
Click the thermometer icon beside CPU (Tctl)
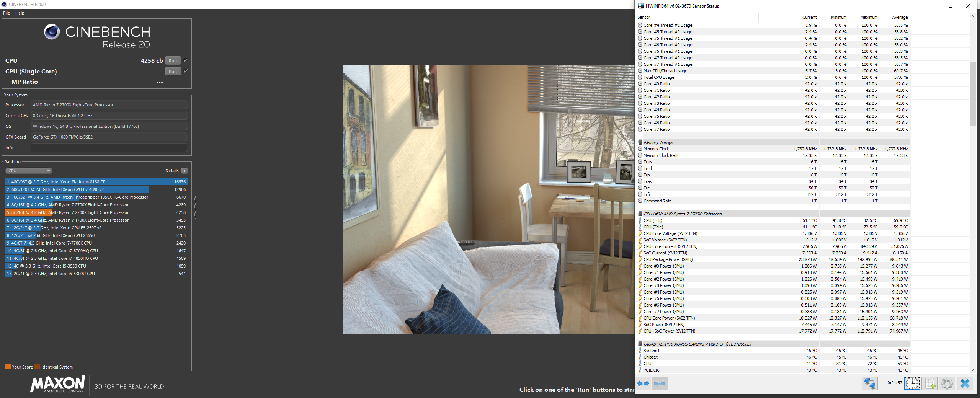tap(640, 220)
